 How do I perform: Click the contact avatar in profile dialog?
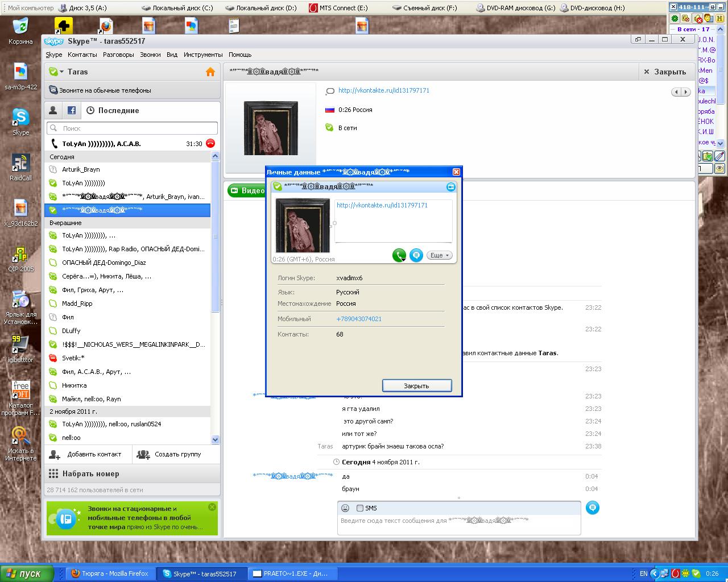pos(303,225)
